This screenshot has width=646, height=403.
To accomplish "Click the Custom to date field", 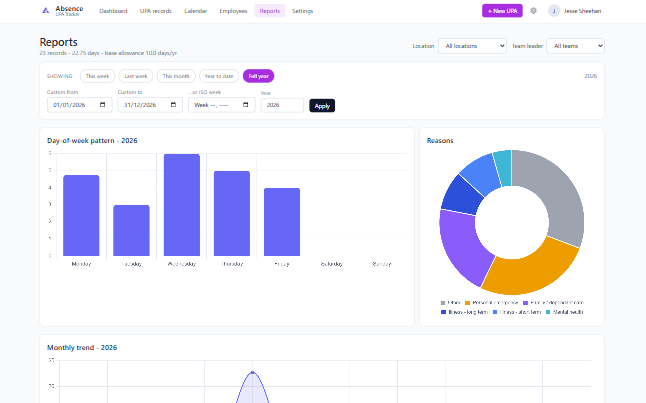I will point(150,105).
